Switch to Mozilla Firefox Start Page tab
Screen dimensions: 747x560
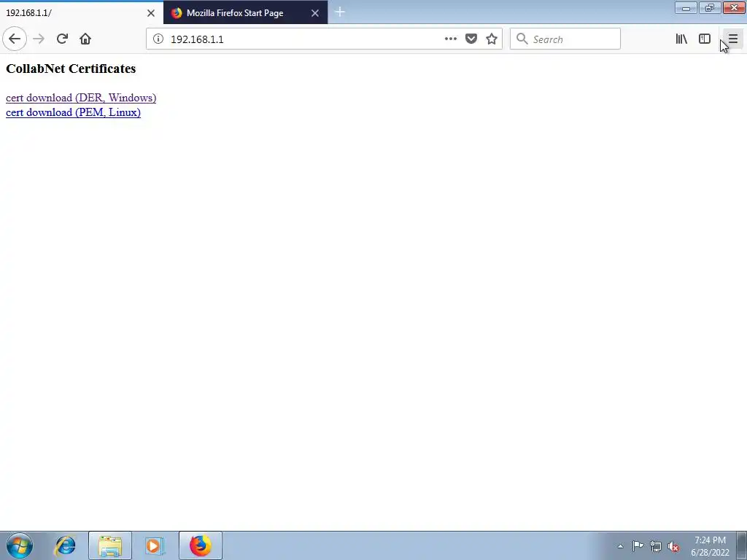(x=245, y=13)
